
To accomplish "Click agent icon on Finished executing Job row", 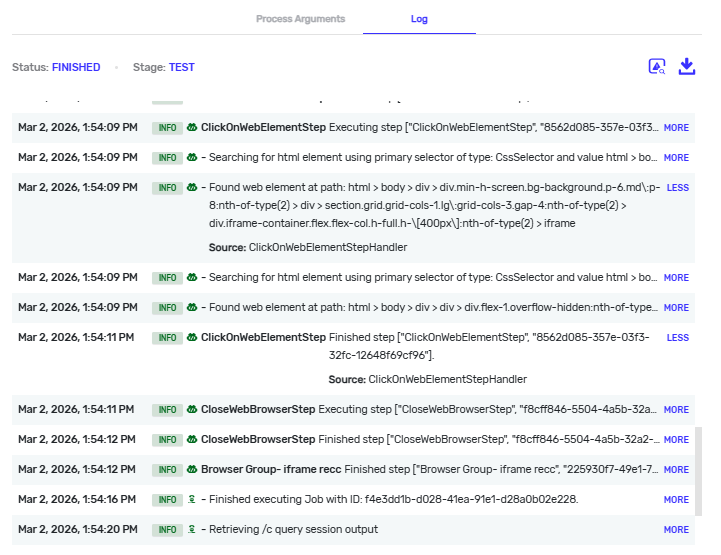I will [x=191, y=500].
